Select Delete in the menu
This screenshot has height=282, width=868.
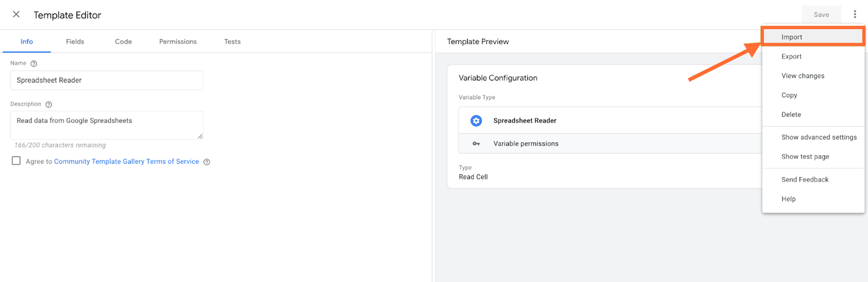tap(813, 114)
